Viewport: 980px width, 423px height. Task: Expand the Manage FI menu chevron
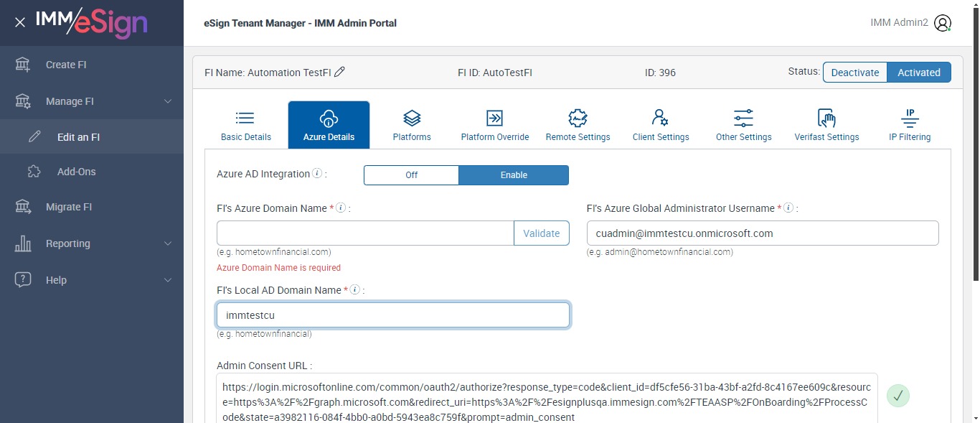pos(168,101)
